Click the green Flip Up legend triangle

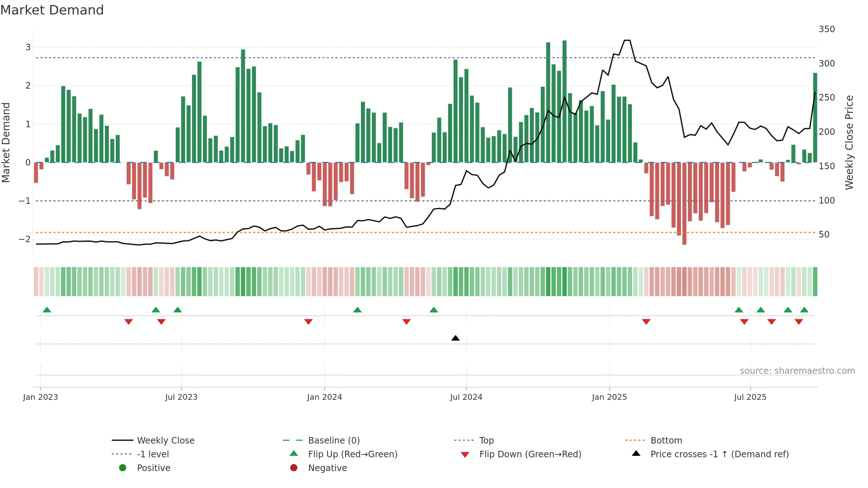(x=294, y=453)
